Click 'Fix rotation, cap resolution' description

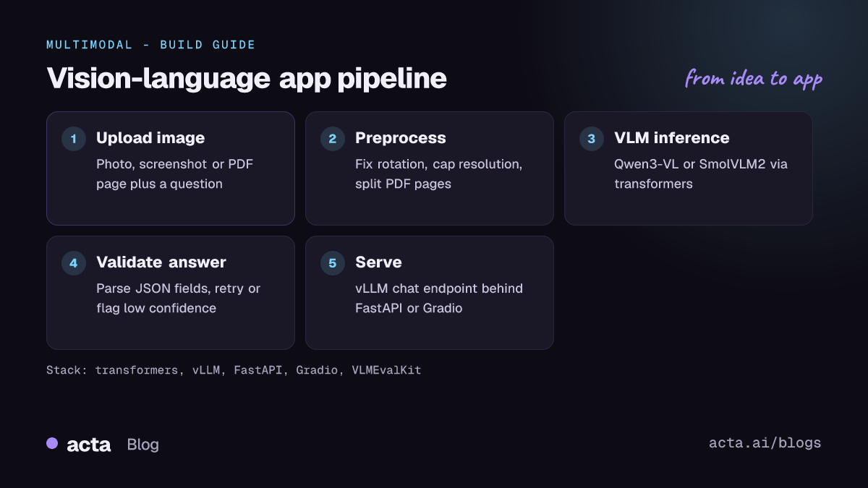(438, 174)
